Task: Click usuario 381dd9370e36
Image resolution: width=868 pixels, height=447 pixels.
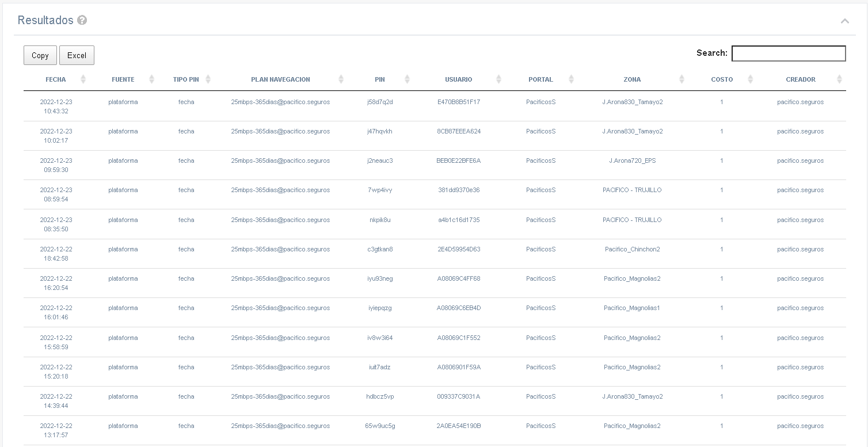Action: pos(459,190)
